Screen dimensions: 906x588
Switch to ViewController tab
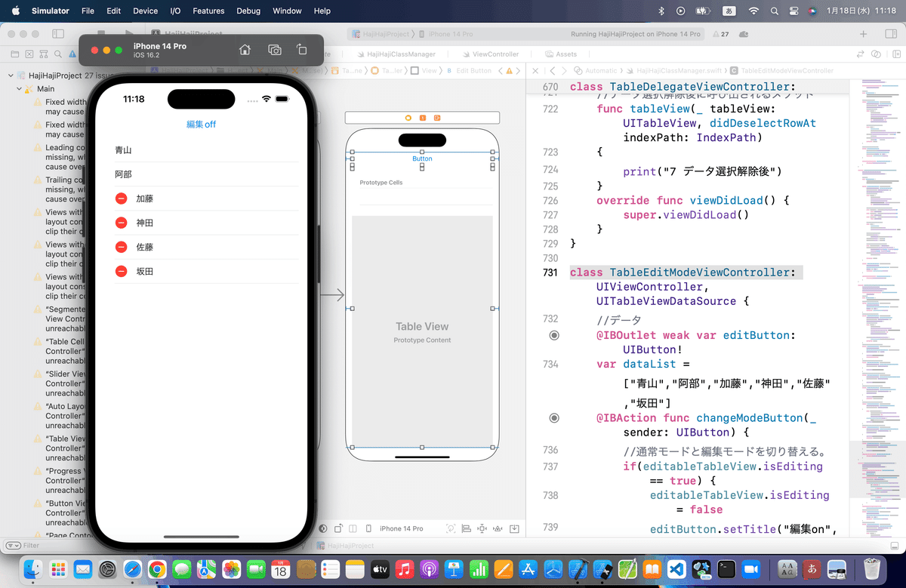[489, 54]
